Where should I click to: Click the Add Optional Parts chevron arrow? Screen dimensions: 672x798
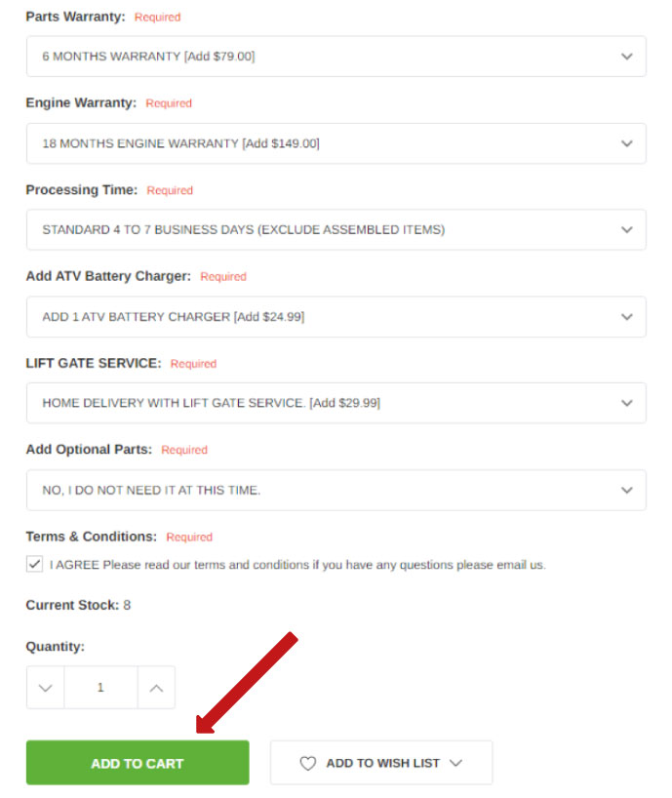tap(627, 490)
